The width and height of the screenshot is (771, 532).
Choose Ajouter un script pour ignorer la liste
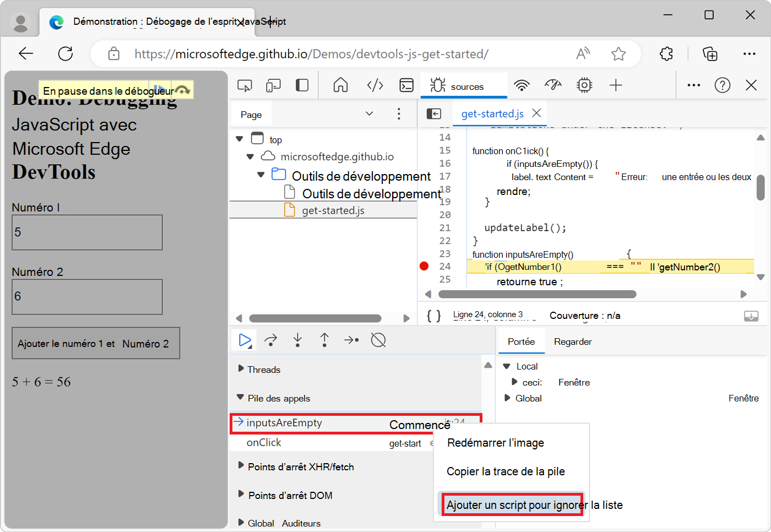(x=512, y=504)
